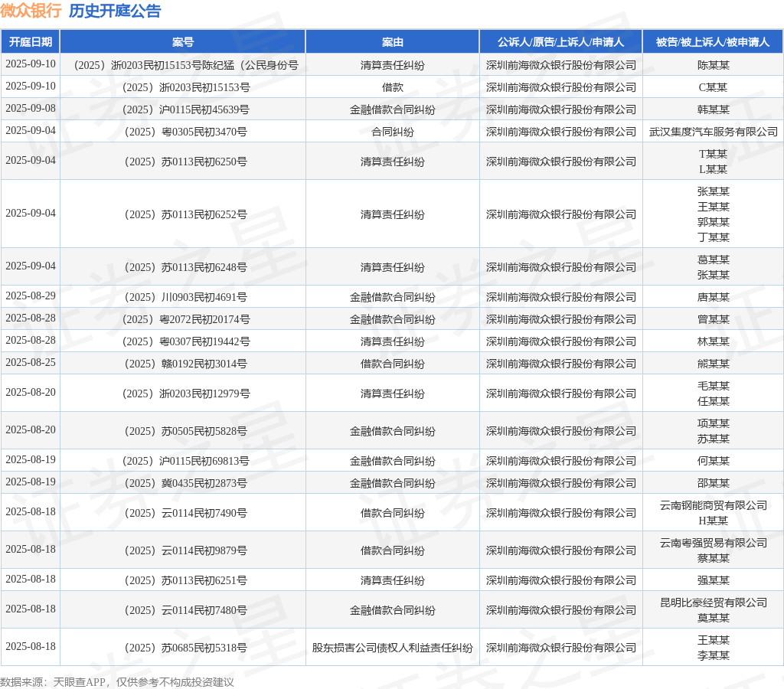
Task: Click the 历史开庭公告 heading
Action: (115, 11)
